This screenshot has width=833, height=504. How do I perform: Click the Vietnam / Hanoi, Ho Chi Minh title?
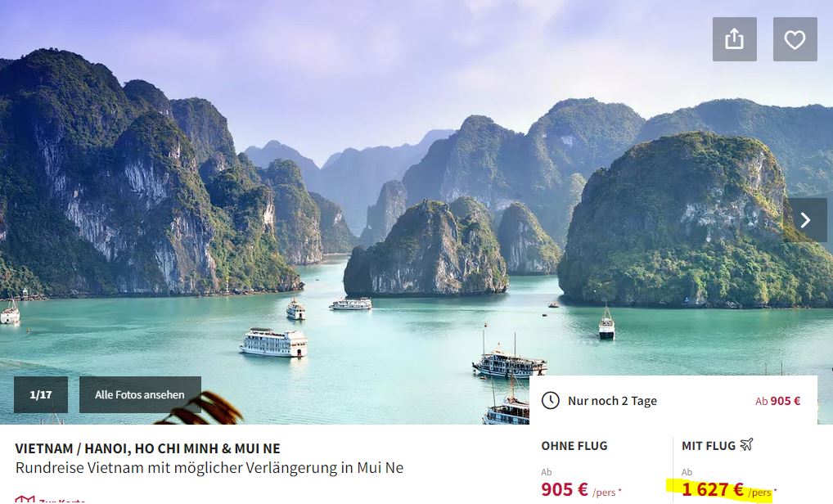[x=147, y=448]
